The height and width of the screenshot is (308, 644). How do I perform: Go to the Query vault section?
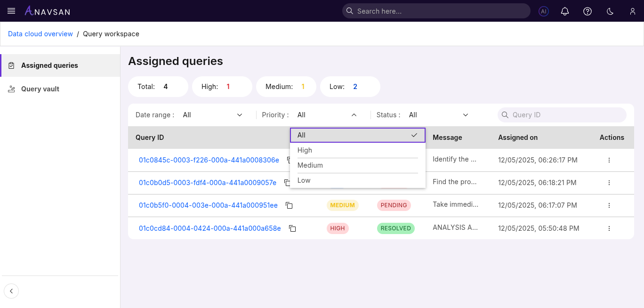(x=40, y=89)
